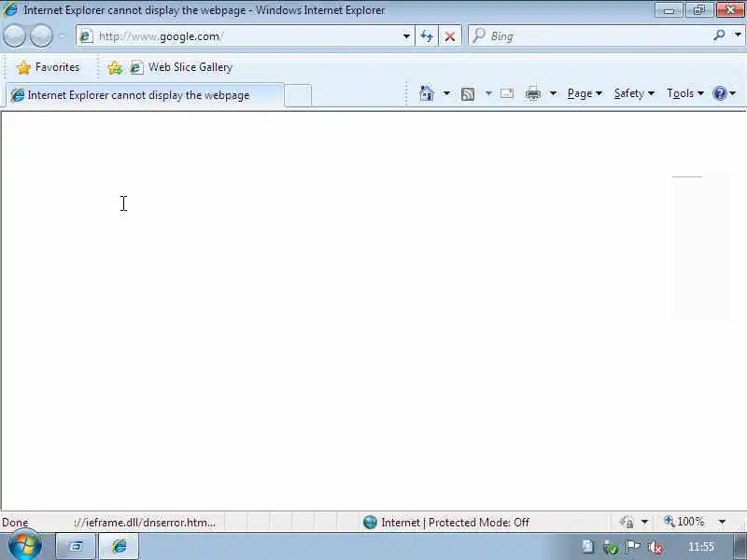Minimize the Internet Explorer window
Viewport: 747px width, 560px height.
[669, 10]
